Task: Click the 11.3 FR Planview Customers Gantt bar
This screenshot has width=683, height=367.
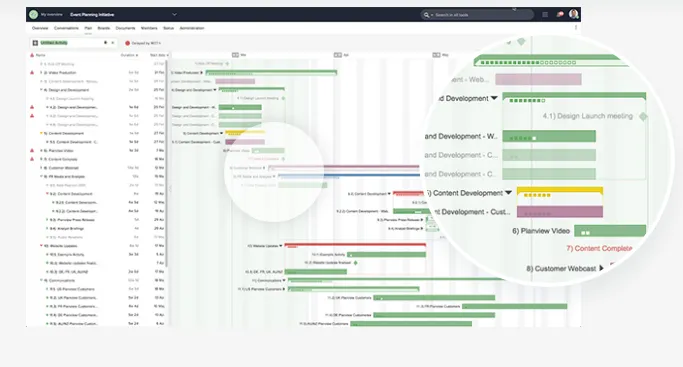Action: [x=514, y=306]
